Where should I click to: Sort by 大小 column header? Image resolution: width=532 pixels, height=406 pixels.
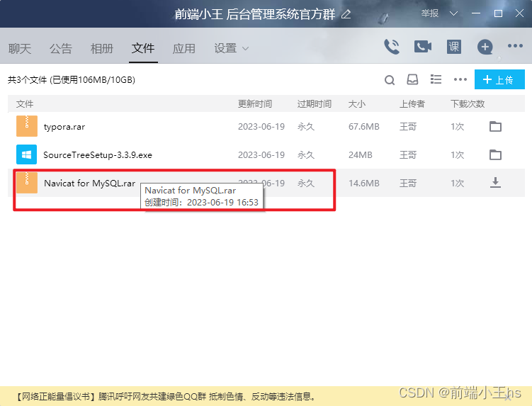(x=357, y=104)
